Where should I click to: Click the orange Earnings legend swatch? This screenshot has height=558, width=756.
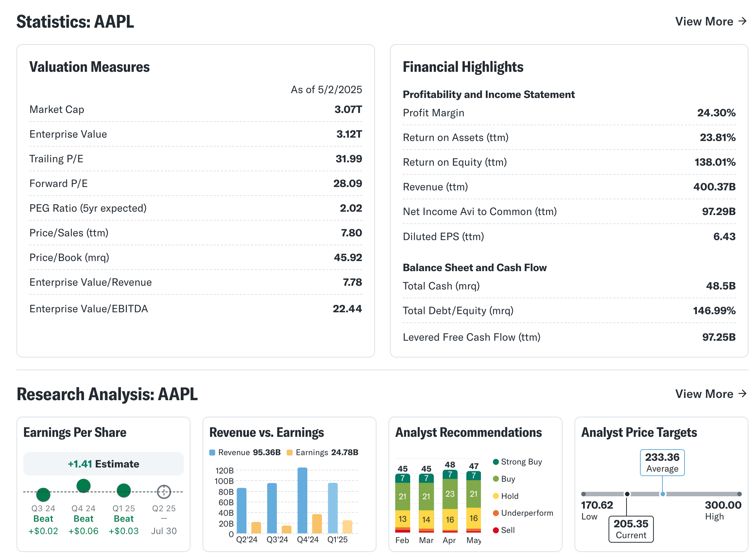(x=289, y=453)
